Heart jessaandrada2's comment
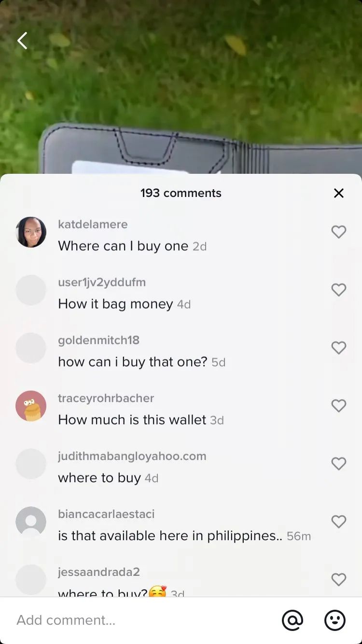The image size is (362, 644). point(339,579)
